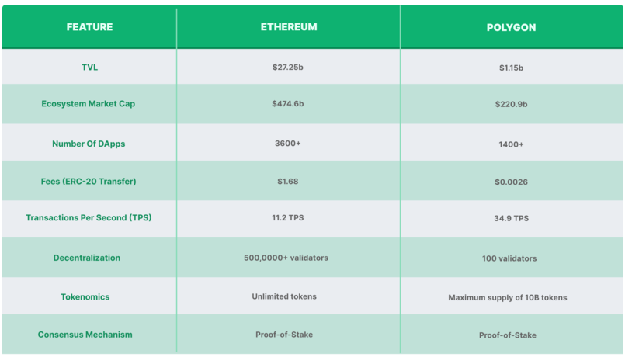Click the 100 validators cell
The image size is (632, 364).
[x=509, y=258]
